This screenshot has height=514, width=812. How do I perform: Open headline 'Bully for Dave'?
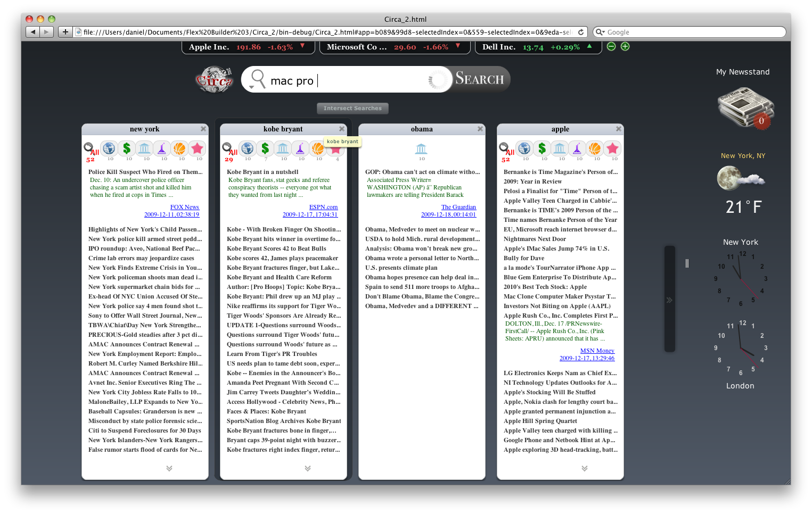click(x=524, y=258)
